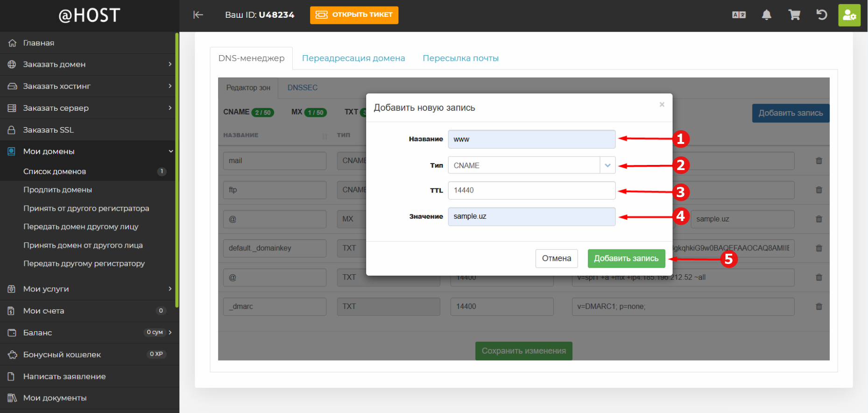Cancel with the Отмена button
The height and width of the screenshot is (413, 868).
[x=557, y=258]
